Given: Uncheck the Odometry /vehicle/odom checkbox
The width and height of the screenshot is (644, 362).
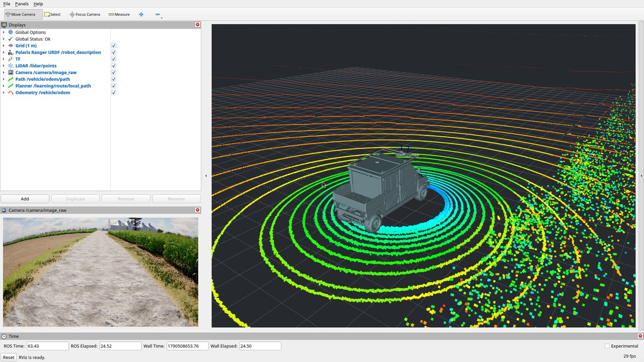Looking at the screenshot, I should click(x=114, y=93).
